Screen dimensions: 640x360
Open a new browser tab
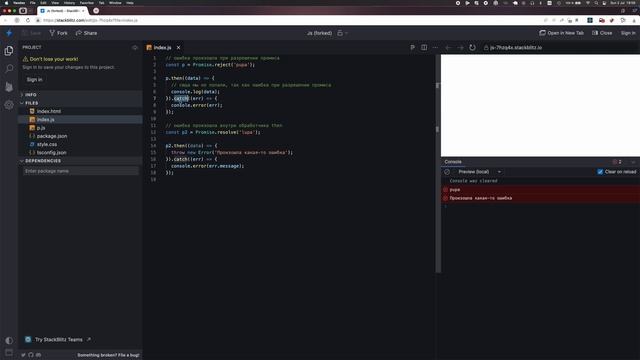[96, 11]
